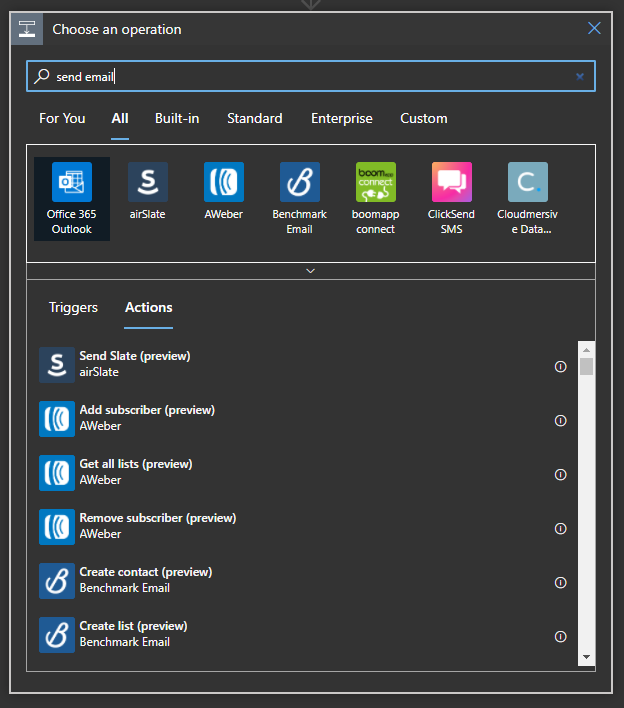Pick the Benchmark Email connector
Screen dimensions: 624x708
(x=299, y=199)
